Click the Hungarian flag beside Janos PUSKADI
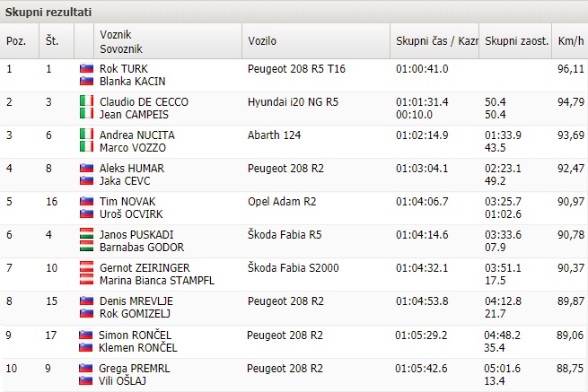Image resolution: width=588 pixels, height=392 pixels. (x=86, y=234)
